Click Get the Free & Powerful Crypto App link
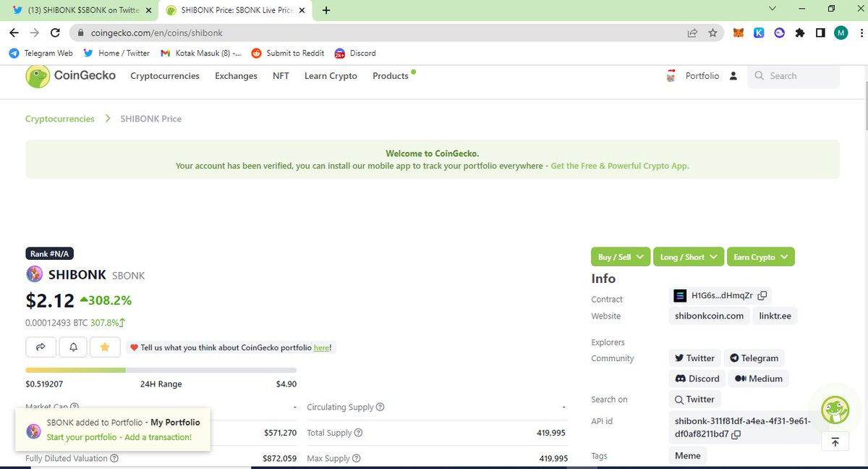 (x=620, y=166)
